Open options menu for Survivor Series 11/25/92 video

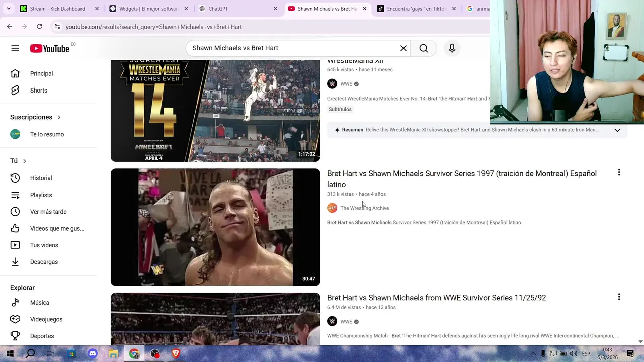click(619, 297)
